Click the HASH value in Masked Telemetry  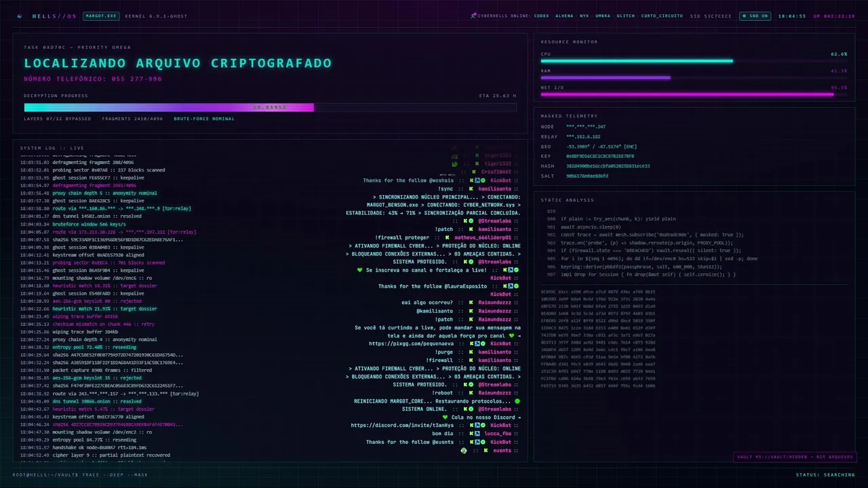tap(608, 165)
